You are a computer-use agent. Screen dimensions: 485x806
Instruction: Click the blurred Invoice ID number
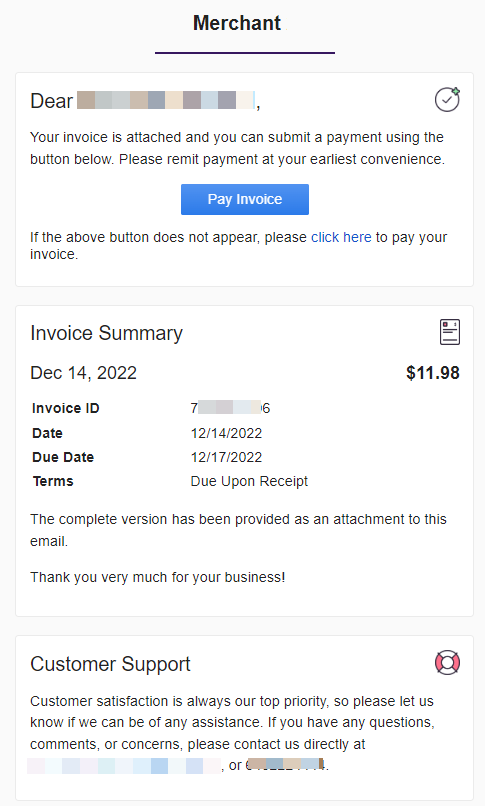[230, 408]
